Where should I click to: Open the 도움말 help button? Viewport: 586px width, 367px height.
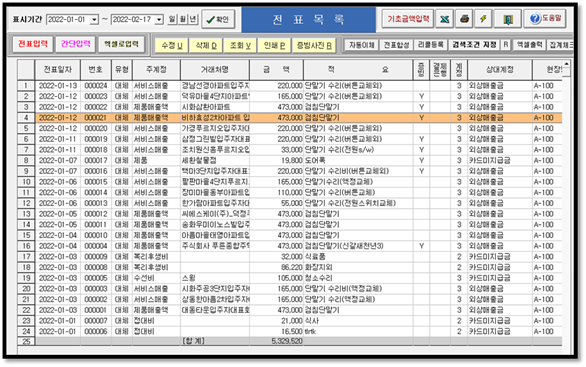[x=545, y=18]
